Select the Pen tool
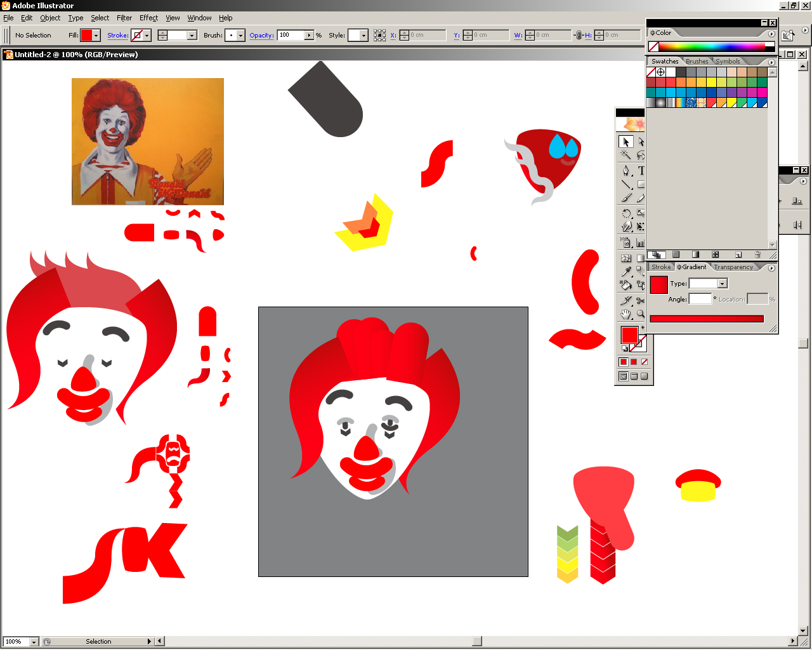This screenshot has height=650, width=812. click(626, 171)
